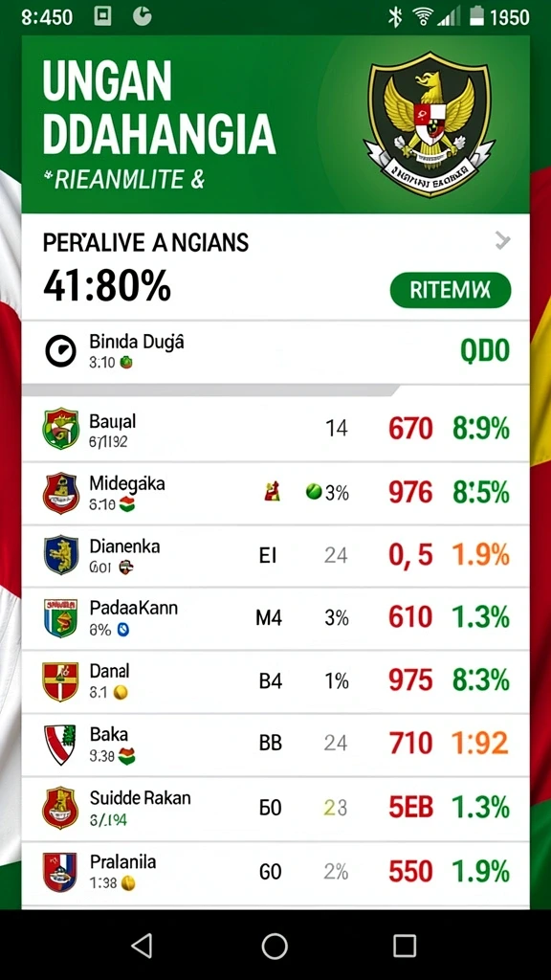Open the recent apps square button
This screenshot has width=551, height=980.
pyautogui.click(x=405, y=947)
